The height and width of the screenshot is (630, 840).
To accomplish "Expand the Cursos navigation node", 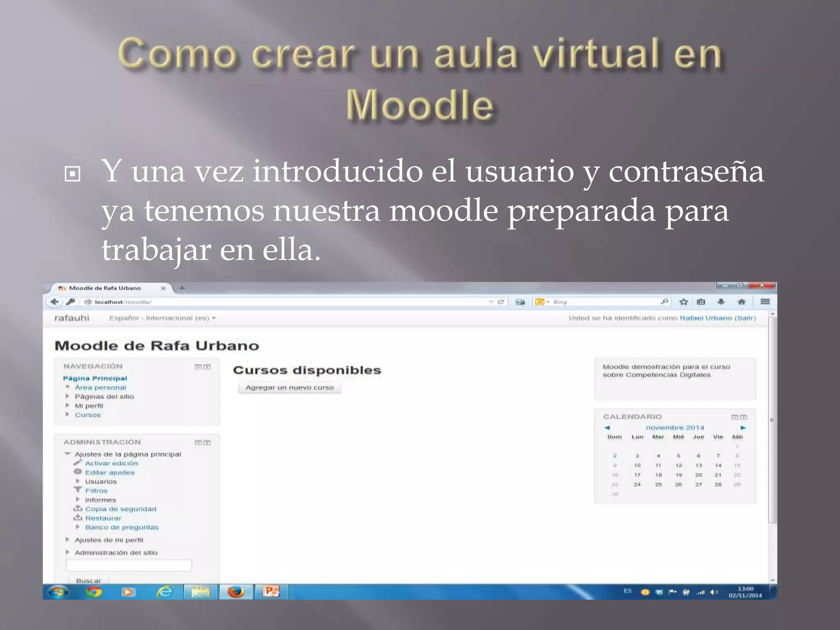I will coord(68,414).
